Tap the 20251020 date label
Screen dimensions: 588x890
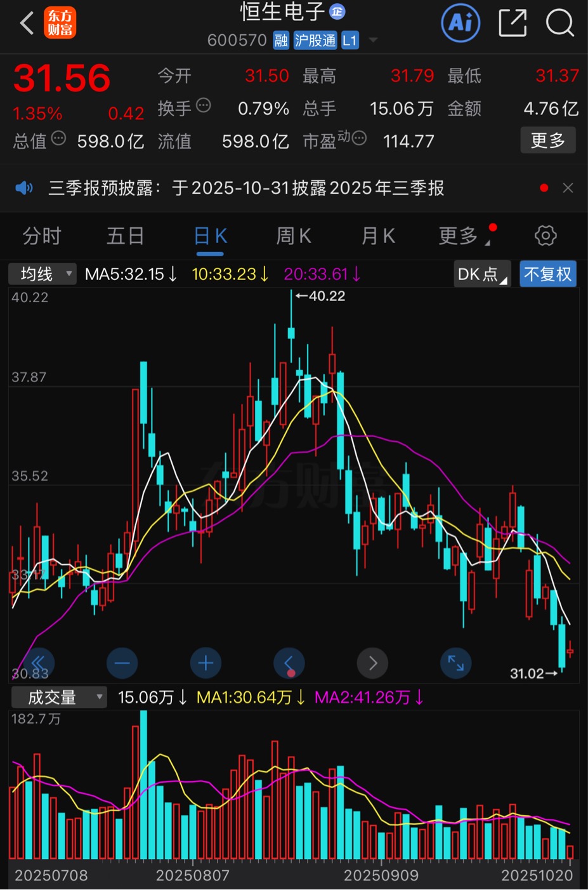tap(537, 875)
